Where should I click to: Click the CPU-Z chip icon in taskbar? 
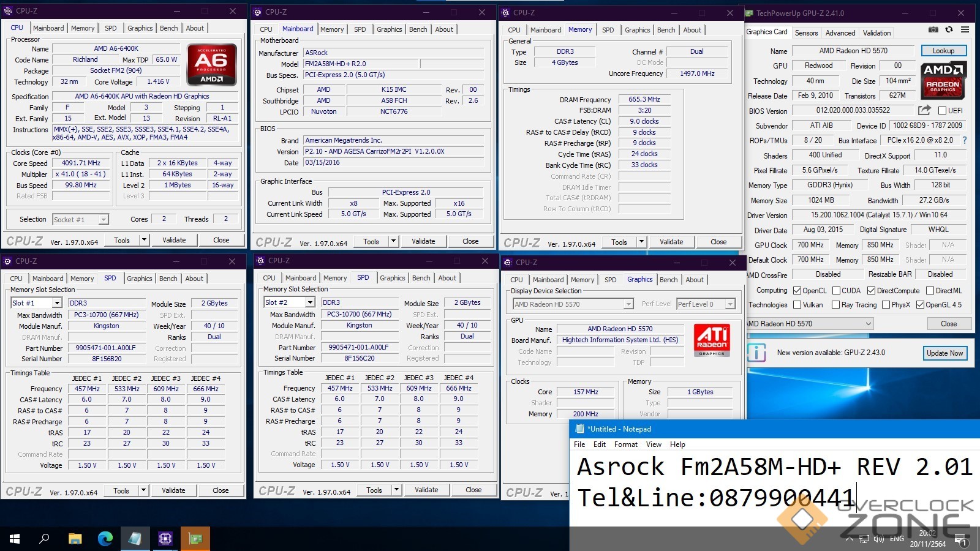[165, 539]
